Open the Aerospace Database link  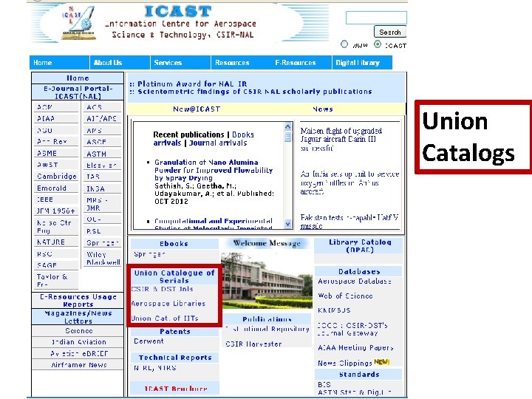[x=355, y=282]
